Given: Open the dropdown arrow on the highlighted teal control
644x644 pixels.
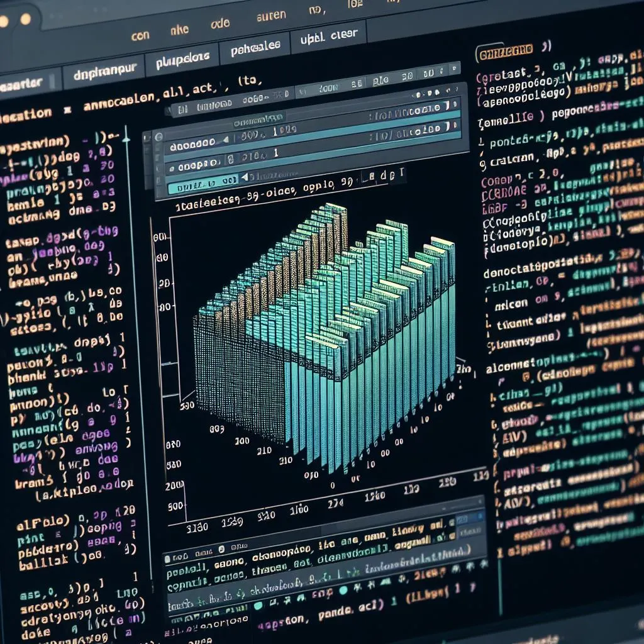Looking at the screenshot, I should point(244,177).
